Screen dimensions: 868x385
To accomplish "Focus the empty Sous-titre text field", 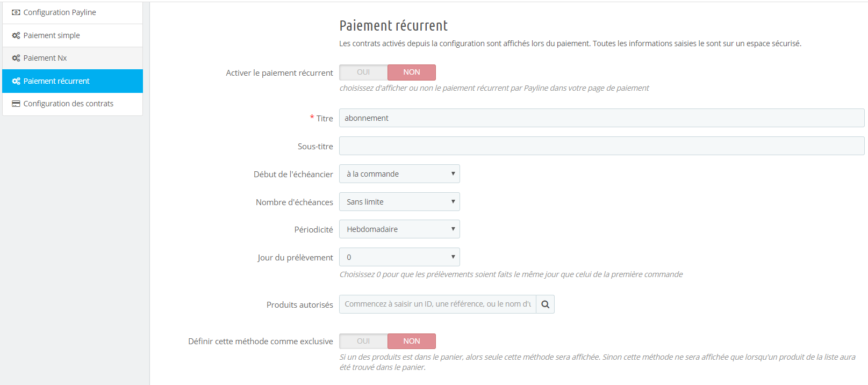I will [601, 146].
